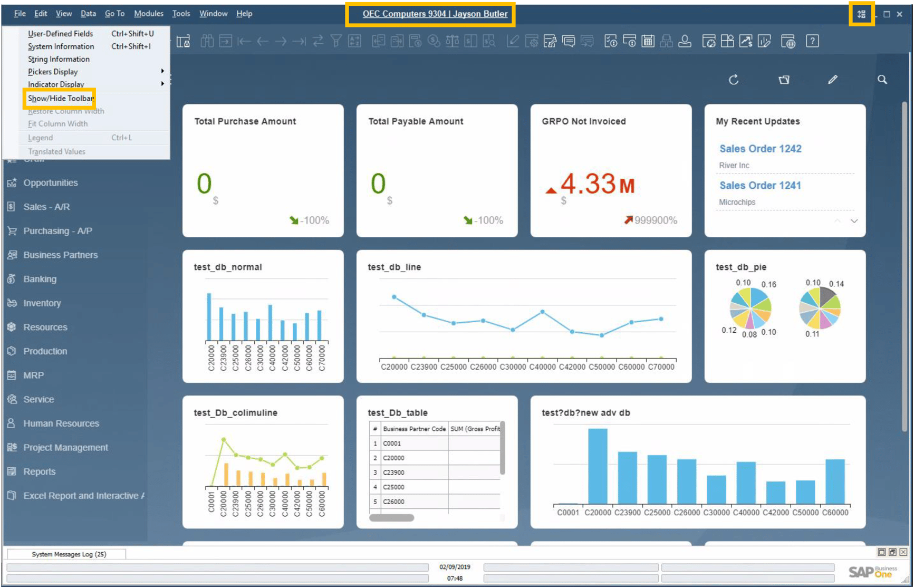914x588 pixels.
Task: Select the System Messages Log tab
Action: pyautogui.click(x=69, y=554)
